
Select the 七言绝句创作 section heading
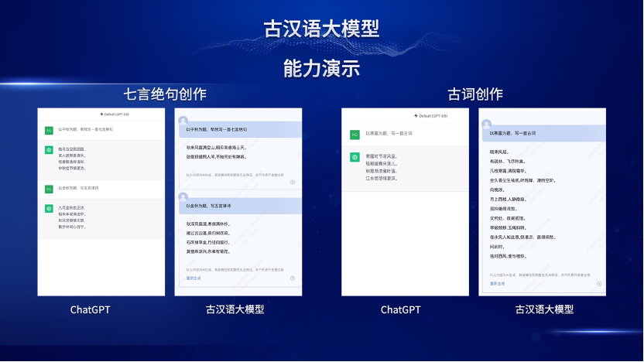click(x=165, y=94)
